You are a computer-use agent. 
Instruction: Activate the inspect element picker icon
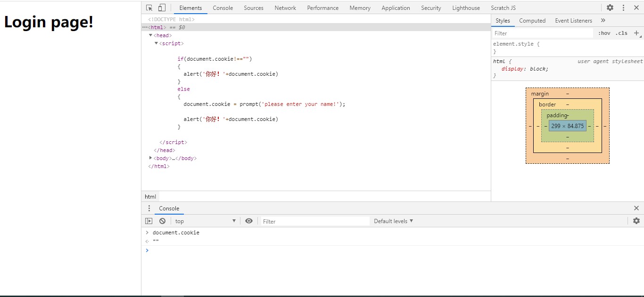pos(149,8)
